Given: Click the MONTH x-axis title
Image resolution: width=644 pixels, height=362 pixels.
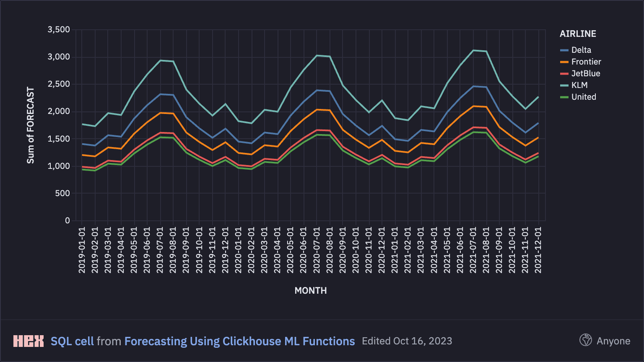Looking at the screenshot, I should pos(310,290).
